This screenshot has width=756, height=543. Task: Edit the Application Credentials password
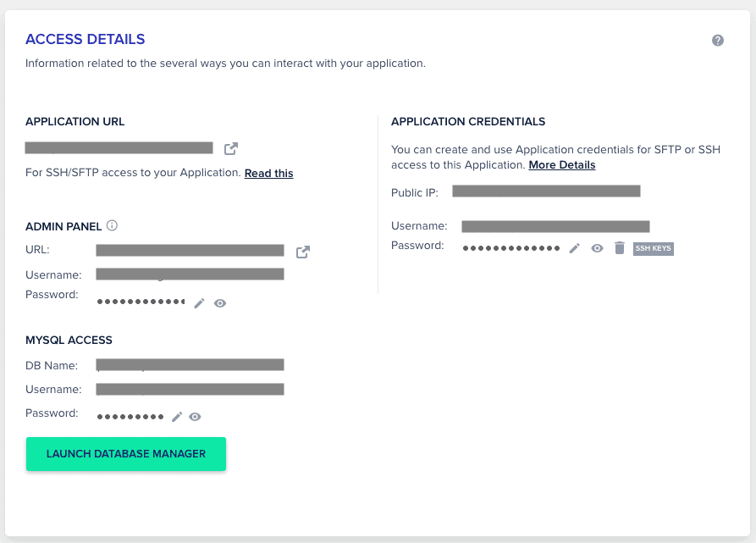point(575,248)
